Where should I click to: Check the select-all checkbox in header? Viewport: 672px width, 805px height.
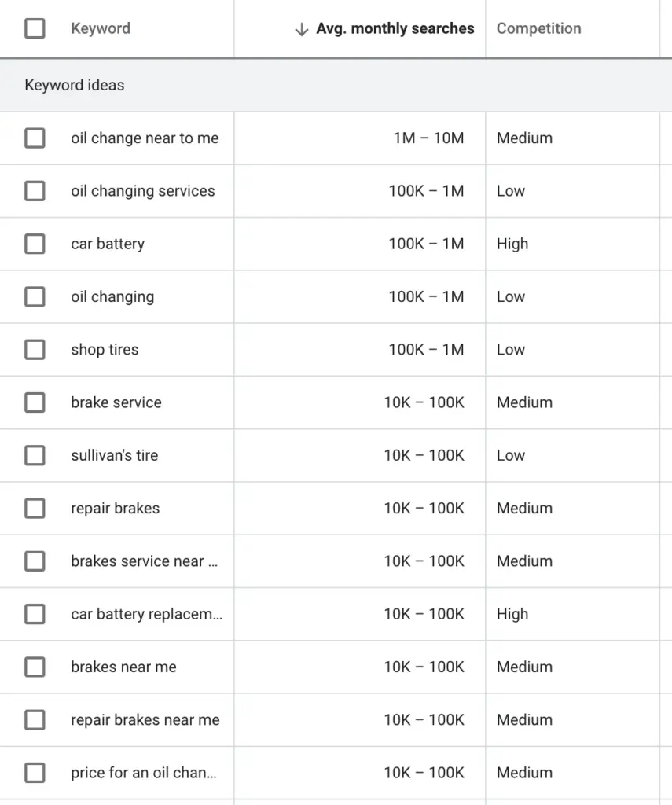pos(35,29)
